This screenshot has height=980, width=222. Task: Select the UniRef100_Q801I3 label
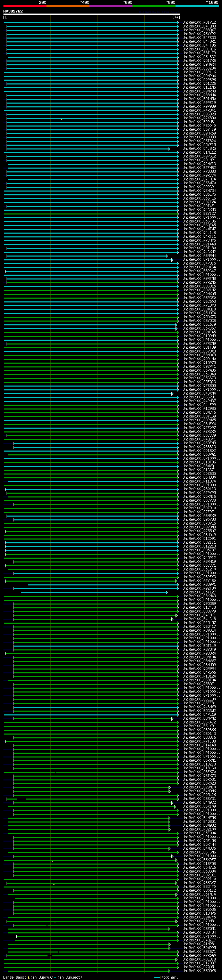[x=199, y=489]
